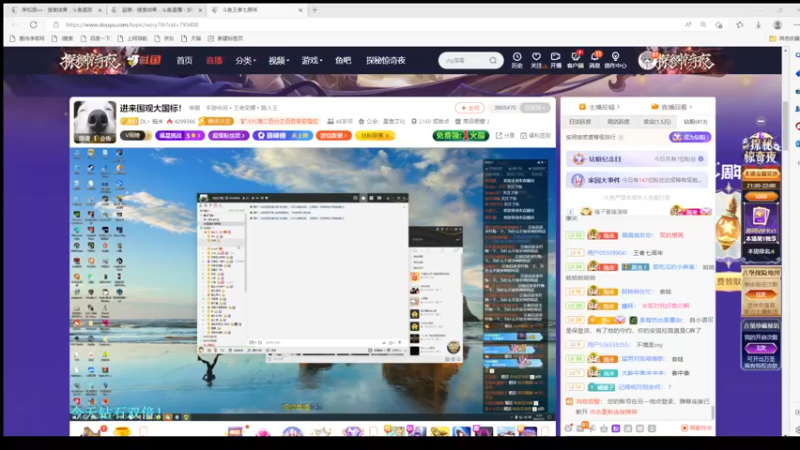The width and height of the screenshot is (800, 450).
Task: Expand the 游戏 games dropdown
Action: click(x=312, y=60)
